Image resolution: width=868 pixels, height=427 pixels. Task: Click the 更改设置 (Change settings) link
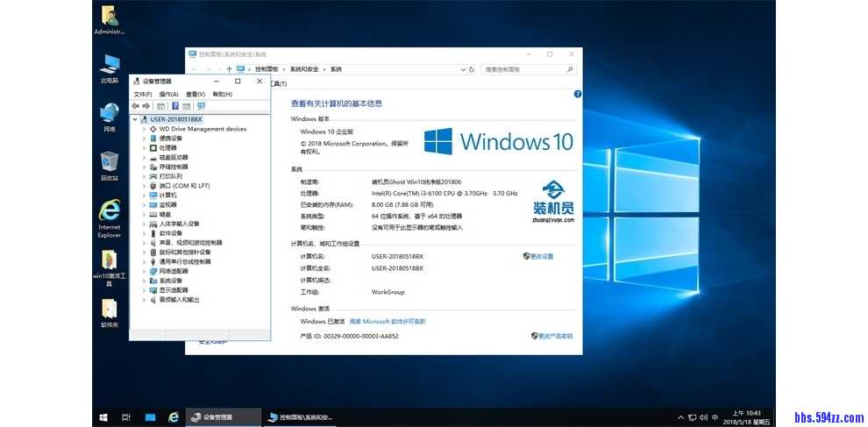[541, 256]
